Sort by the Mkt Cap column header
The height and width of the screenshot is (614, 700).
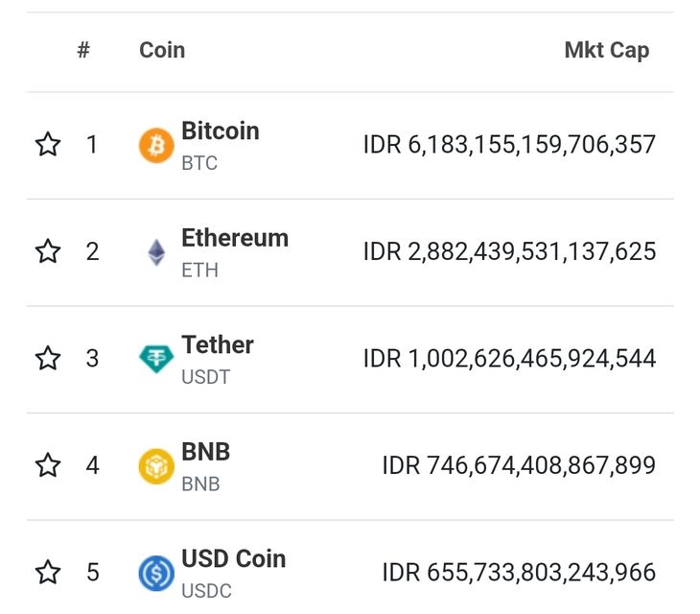(606, 51)
